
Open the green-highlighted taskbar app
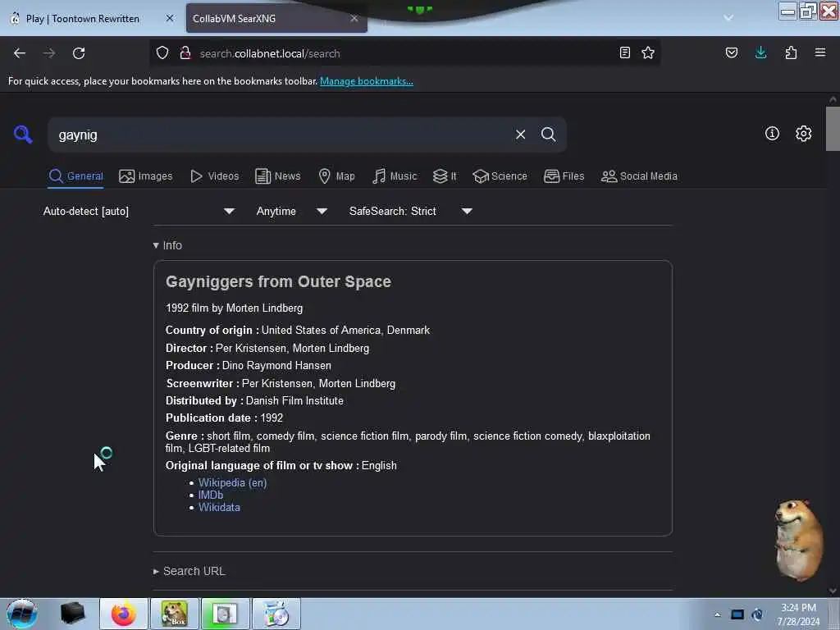(x=225, y=614)
